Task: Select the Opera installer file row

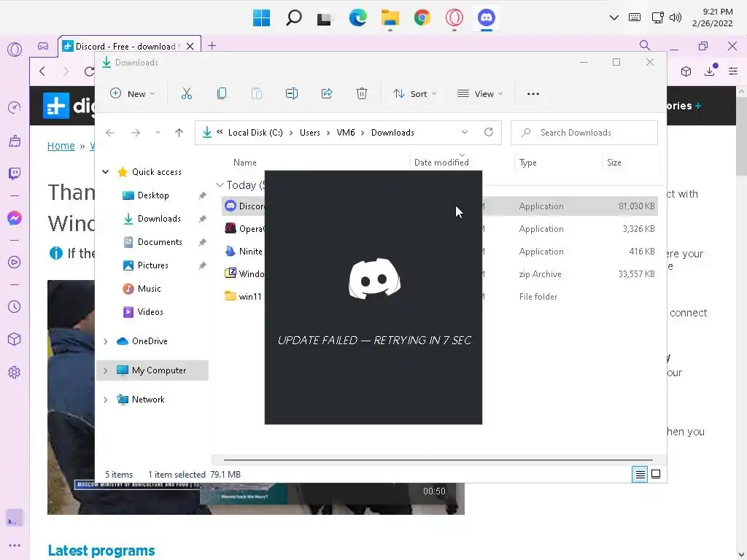Action: click(x=440, y=228)
